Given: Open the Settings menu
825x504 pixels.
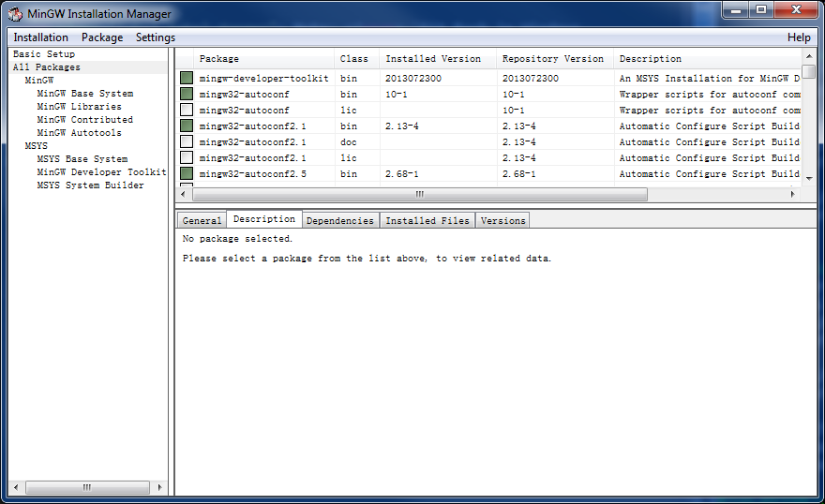Looking at the screenshot, I should [x=156, y=37].
